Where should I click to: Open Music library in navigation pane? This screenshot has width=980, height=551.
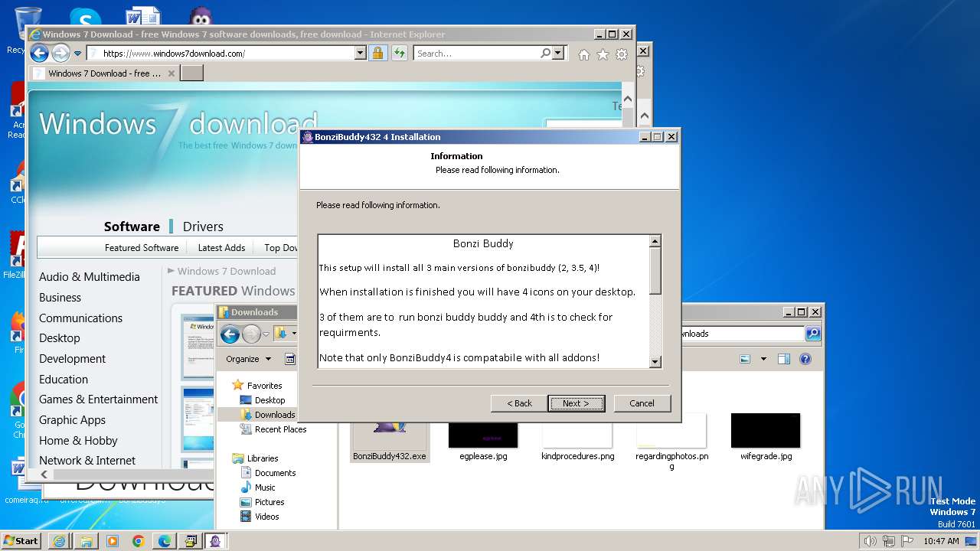pyautogui.click(x=265, y=487)
